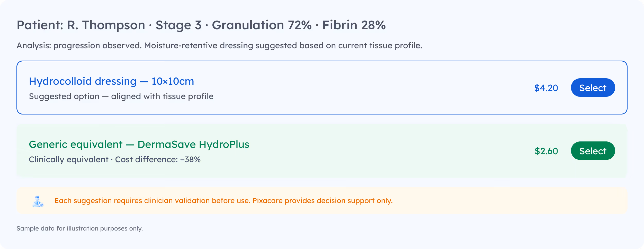Click the Cost difference −38% text
644x249 pixels.
[x=158, y=160]
